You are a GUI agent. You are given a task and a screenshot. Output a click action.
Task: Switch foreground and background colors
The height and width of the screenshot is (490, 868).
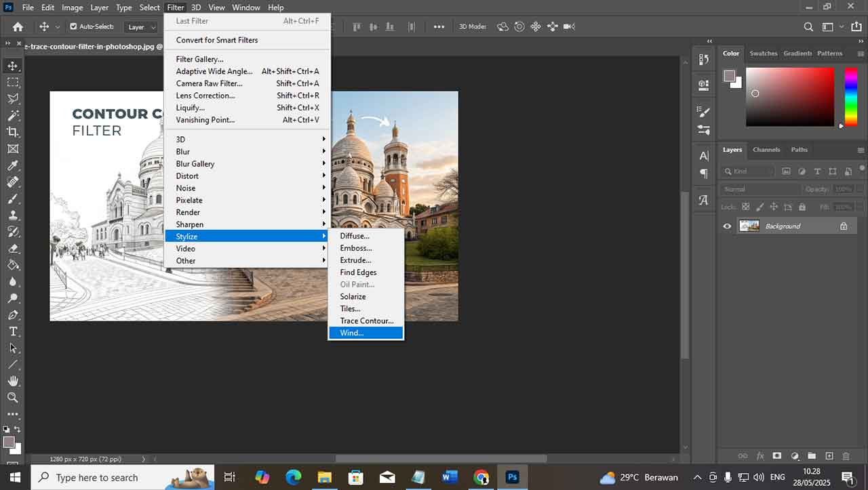[x=18, y=430]
